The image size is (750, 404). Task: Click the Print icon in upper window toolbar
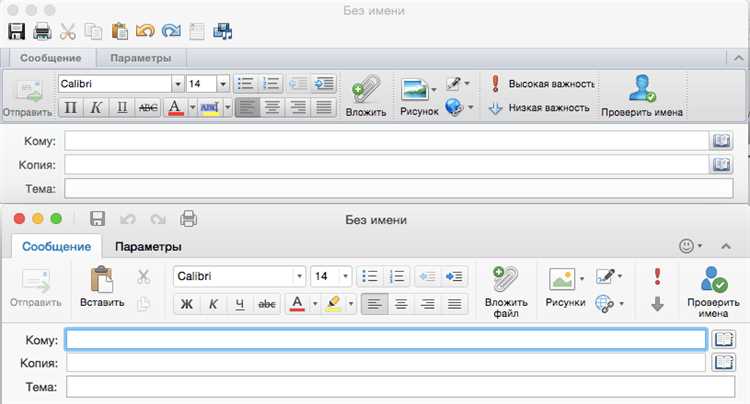pos(42,32)
